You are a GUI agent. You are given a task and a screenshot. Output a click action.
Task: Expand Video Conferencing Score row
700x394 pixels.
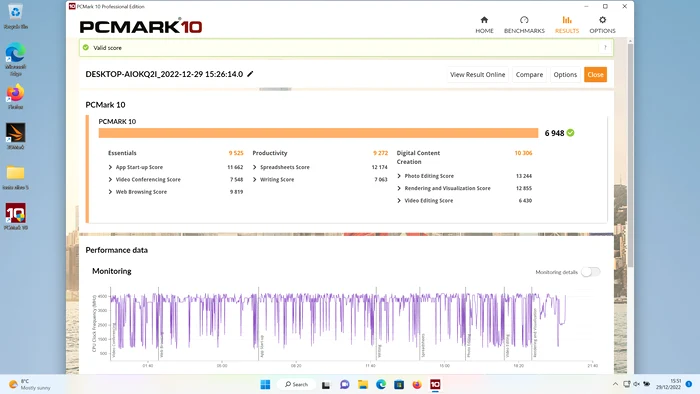tap(176, 179)
